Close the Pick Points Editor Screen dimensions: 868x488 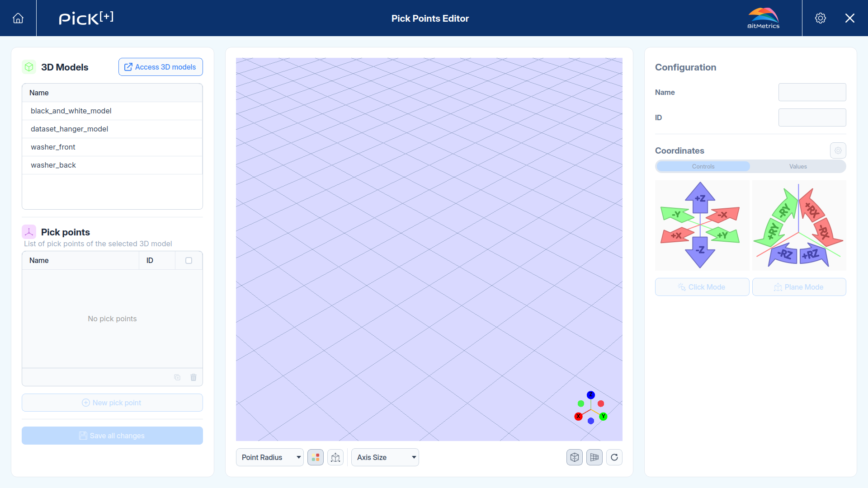[x=850, y=18]
